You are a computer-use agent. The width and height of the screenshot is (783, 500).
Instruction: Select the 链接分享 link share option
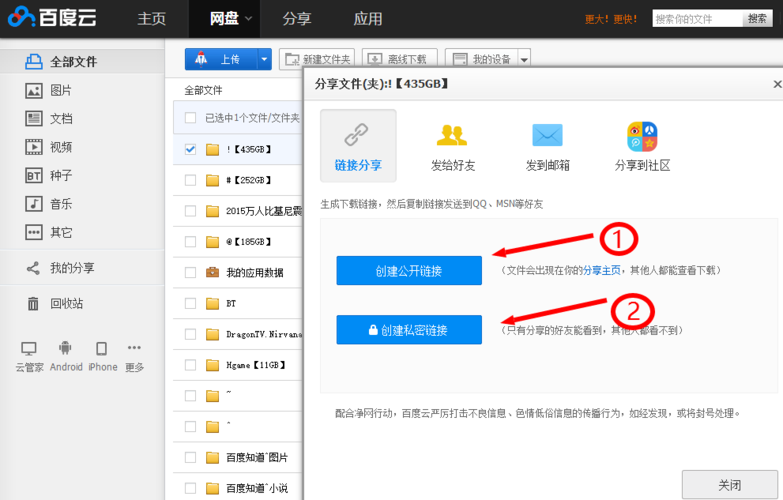(x=358, y=146)
